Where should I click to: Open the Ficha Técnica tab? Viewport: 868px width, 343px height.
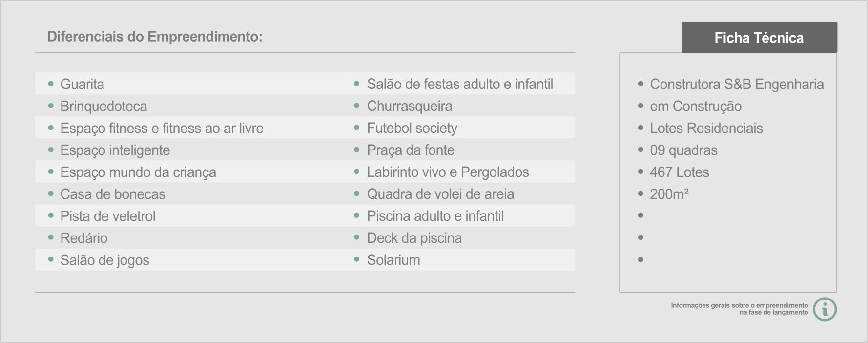(759, 38)
